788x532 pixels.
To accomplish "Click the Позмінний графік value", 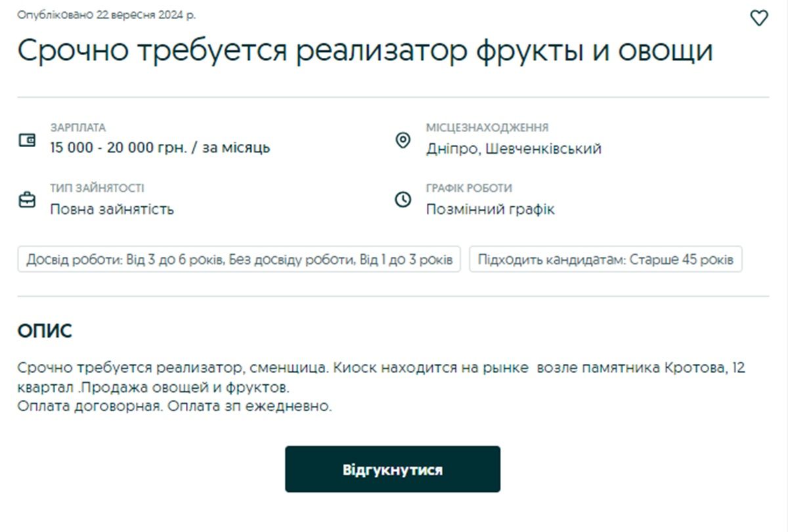I will [x=490, y=210].
